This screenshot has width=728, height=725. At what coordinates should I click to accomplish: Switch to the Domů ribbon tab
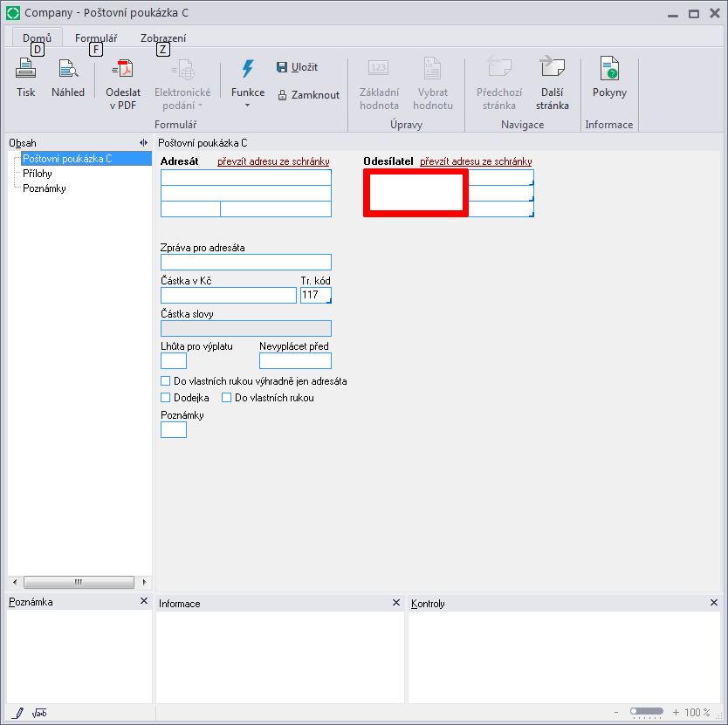pyautogui.click(x=38, y=38)
